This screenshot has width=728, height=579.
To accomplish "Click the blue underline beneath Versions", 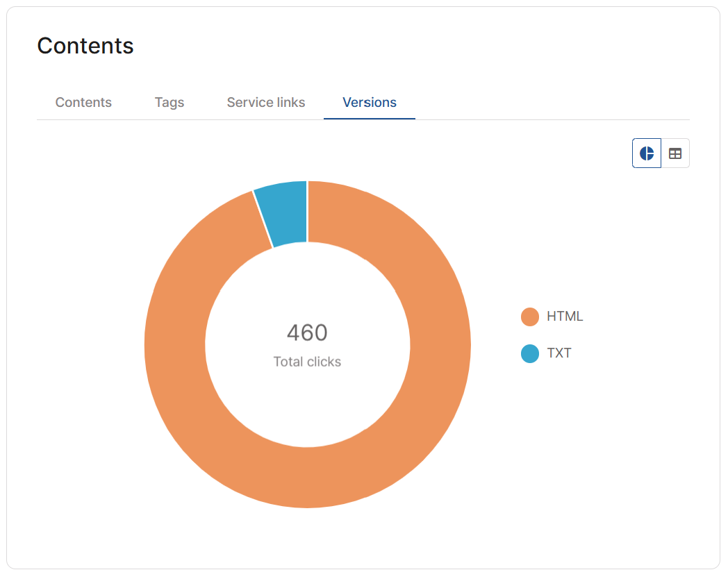I will click(370, 118).
